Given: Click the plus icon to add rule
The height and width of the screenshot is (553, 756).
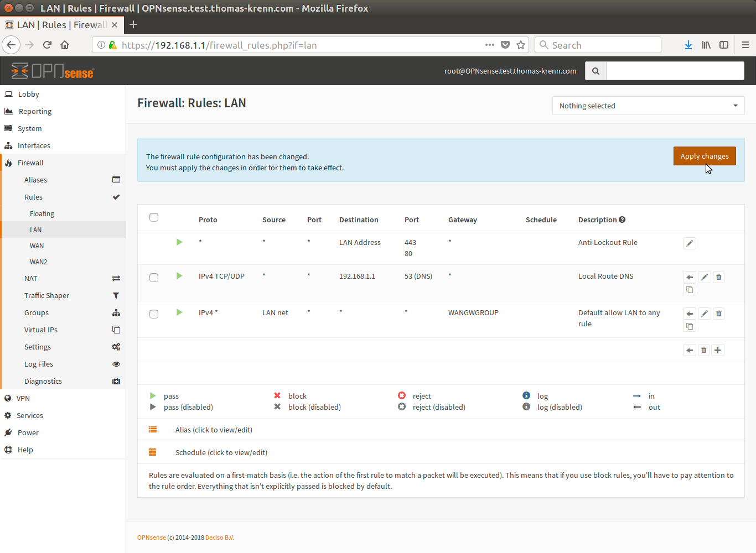Looking at the screenshot, I should (717, 350).
